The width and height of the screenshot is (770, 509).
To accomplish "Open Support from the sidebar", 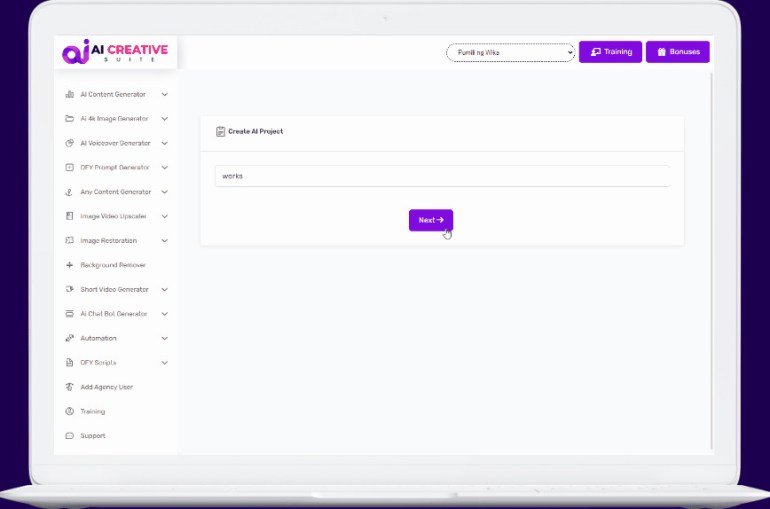I will (x=93, y=436).
